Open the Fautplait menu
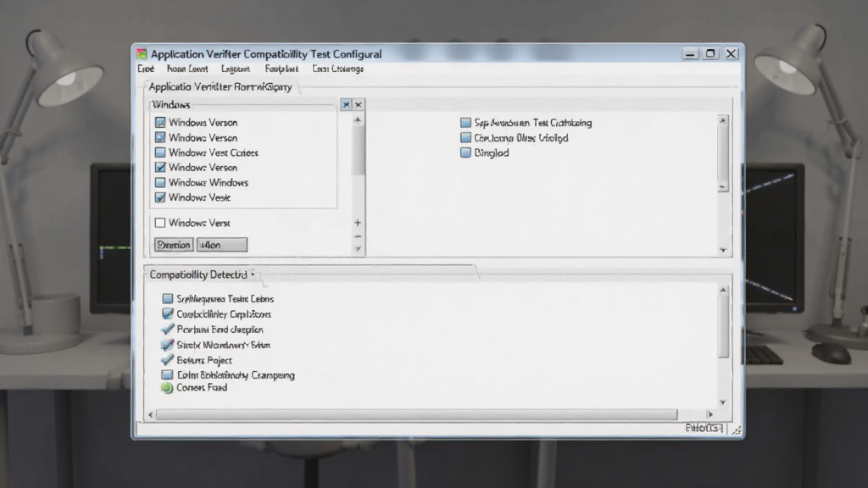This screenshot has width=868, height=488. pyautogui.click(x=281, y=69)
